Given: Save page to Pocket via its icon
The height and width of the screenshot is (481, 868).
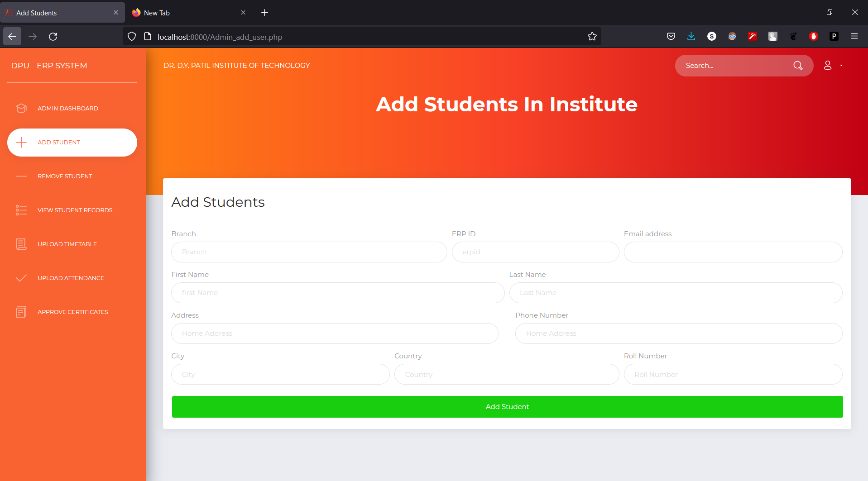Looking at the screenshot, I should click(671, 36).
